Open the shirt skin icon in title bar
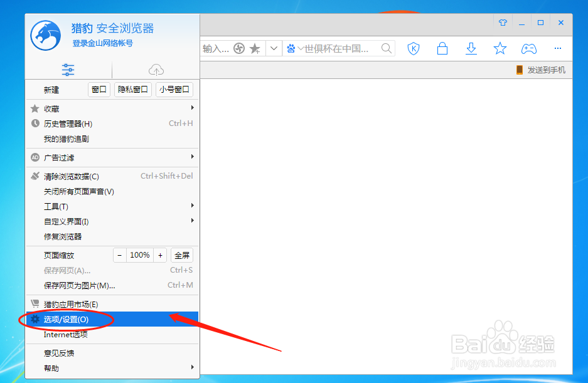This screenshot has width=588, height=383. tap(503, 23)
